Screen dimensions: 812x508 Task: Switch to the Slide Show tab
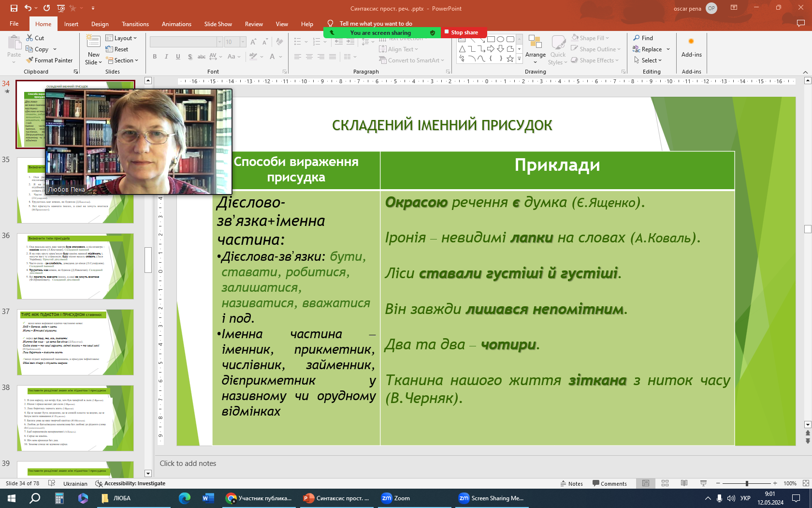point(218,24)
